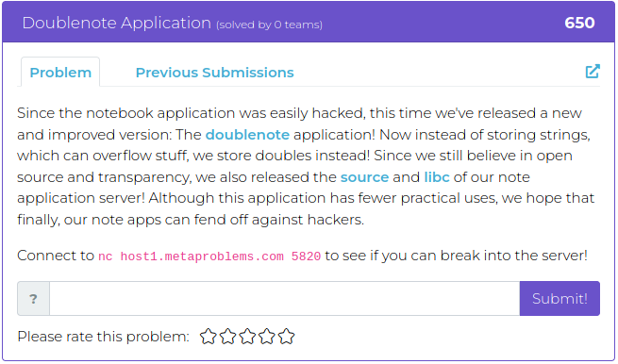The height and width of the screenshot is (364, 618).
Task: Click the Doublenote Application title header
Action: (x=117, y=23)
